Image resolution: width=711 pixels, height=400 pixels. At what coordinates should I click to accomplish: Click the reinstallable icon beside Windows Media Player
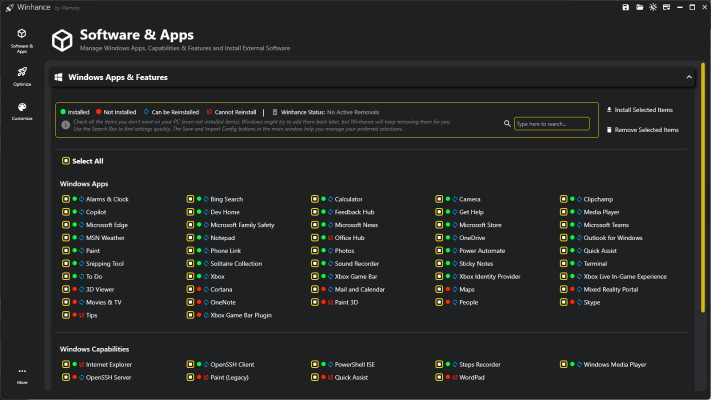tap(579, 364)
